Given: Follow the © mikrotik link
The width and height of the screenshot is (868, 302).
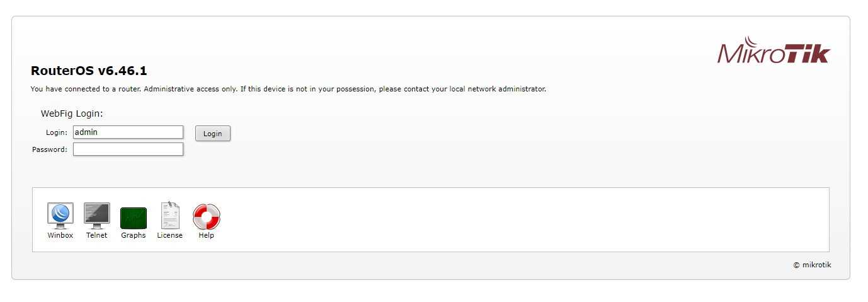Looking at the screenshot, I should tap(812, 265).
